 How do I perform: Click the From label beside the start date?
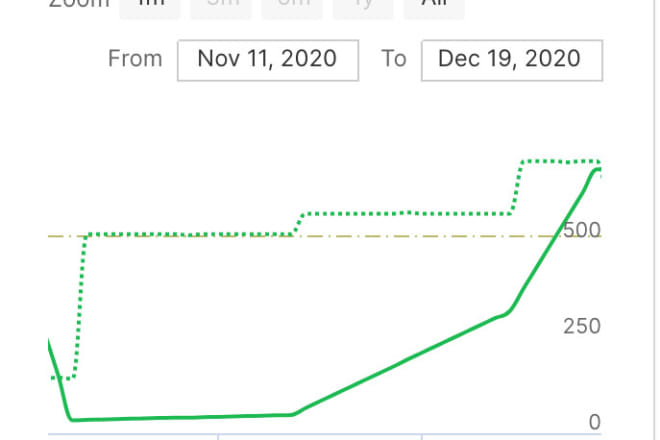pyautogui.click(x=135, y=59)
